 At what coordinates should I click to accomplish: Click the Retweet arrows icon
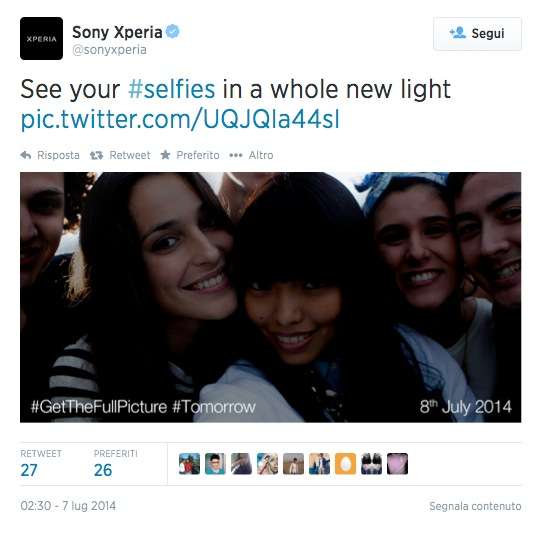(x=97, y=155)
